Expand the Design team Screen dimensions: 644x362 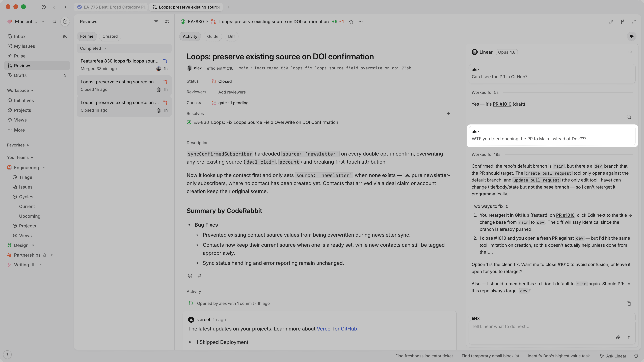[x=33, y=245]
